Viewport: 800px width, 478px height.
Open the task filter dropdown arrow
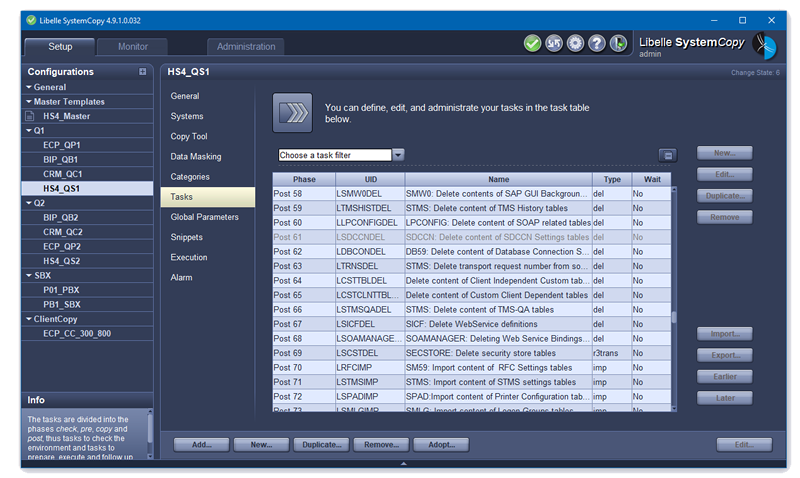pos(398,155)
